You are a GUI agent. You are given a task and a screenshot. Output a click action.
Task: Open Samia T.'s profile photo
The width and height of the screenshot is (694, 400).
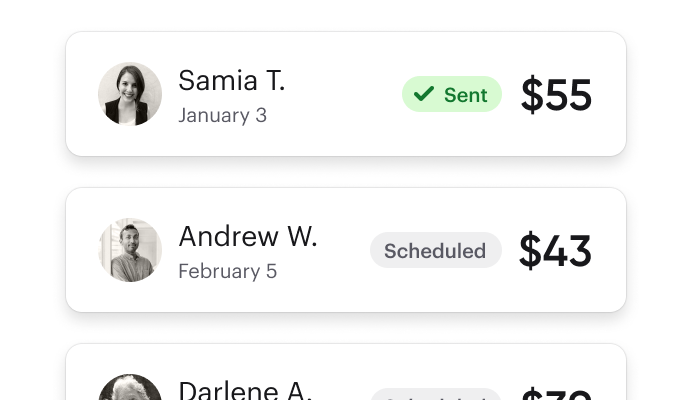point(130,94)
